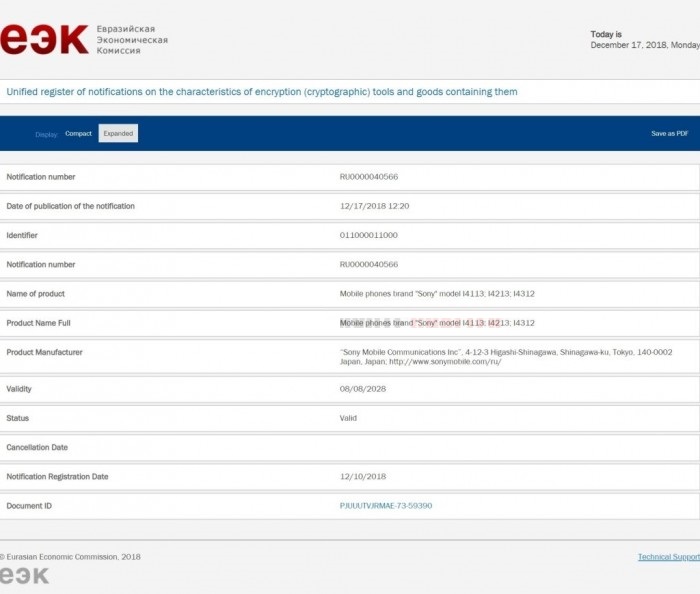Click the status value Valid

348,418
